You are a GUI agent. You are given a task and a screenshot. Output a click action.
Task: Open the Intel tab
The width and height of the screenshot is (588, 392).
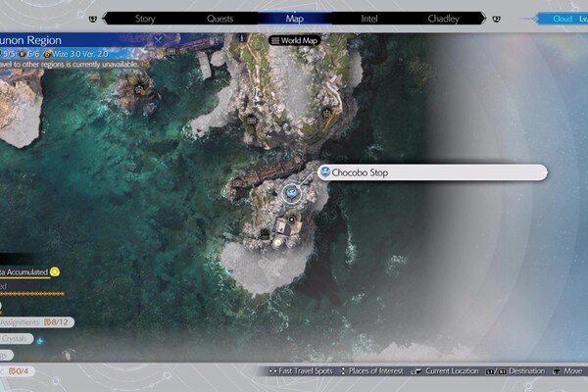click(x=369, y=19)
